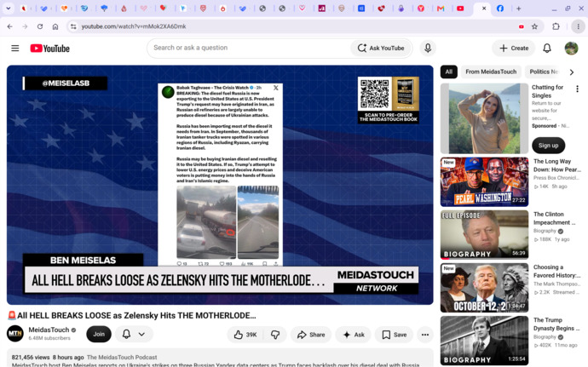Open the account avatar menu

(571, 48)
